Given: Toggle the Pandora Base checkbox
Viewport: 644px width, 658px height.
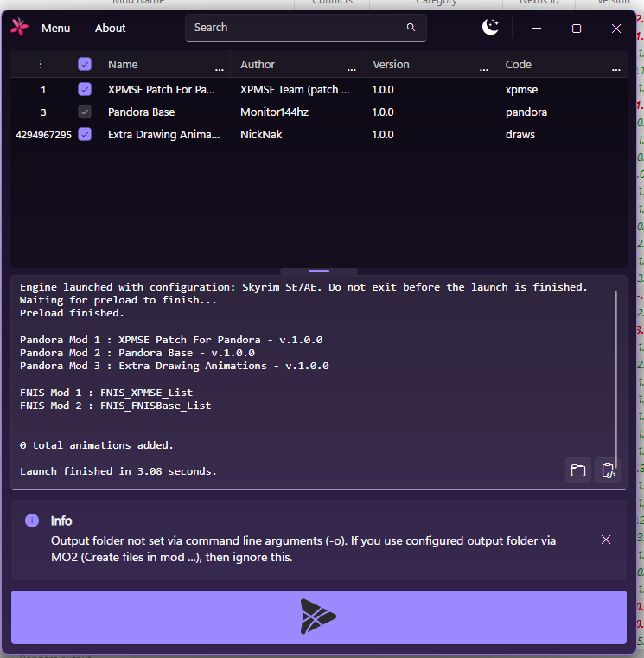Looking at the screenshot, I should [x=85, y=112].
